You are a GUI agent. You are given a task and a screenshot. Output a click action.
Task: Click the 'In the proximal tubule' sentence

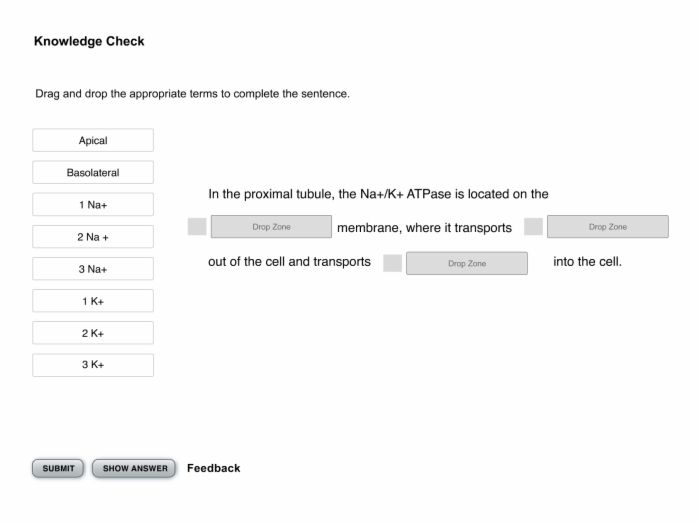click(x=378, y=194)
